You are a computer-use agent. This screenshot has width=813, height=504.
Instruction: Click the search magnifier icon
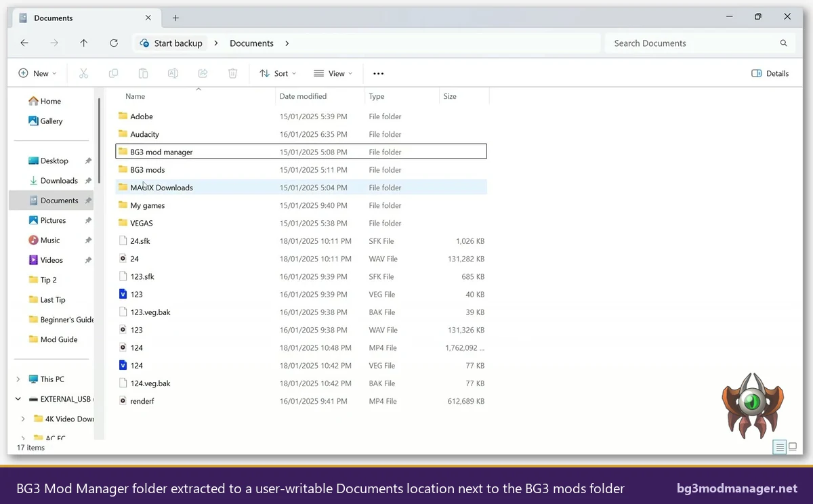click(x=784, y=43)
